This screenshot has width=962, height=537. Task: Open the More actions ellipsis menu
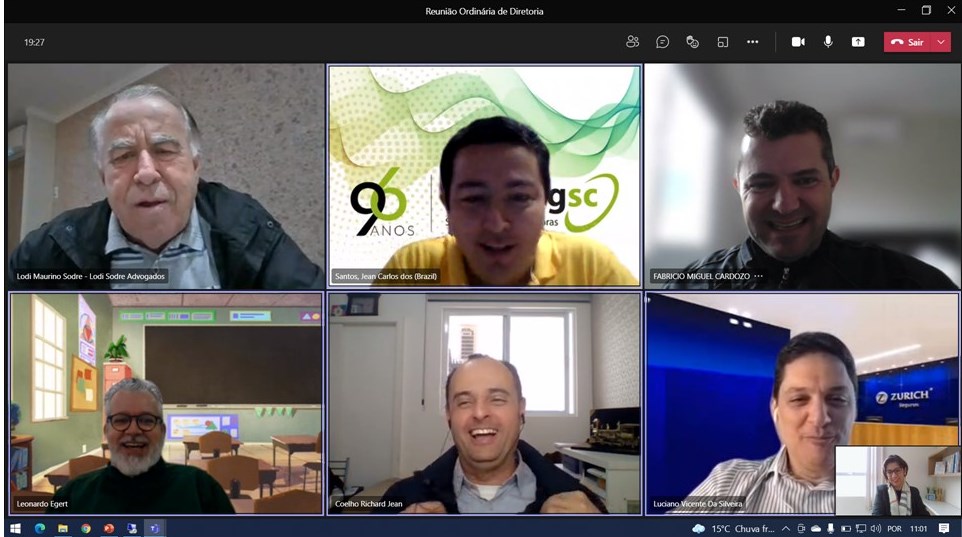(752, 42)
